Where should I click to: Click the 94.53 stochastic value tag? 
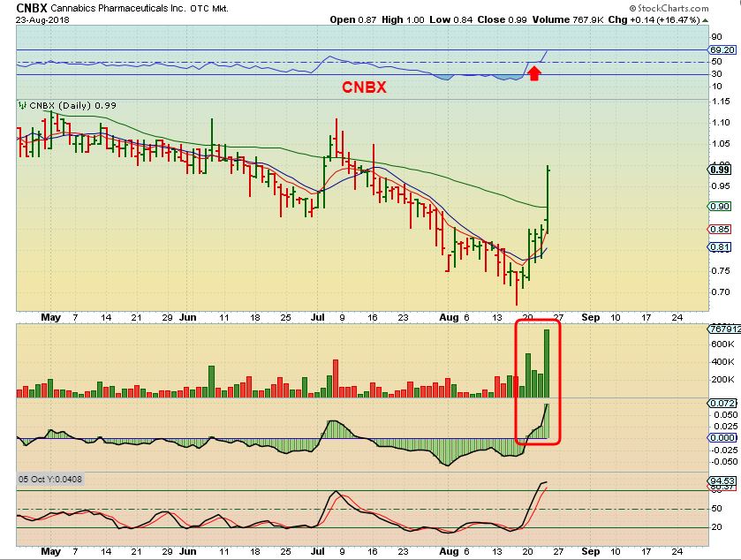(722, 481)
